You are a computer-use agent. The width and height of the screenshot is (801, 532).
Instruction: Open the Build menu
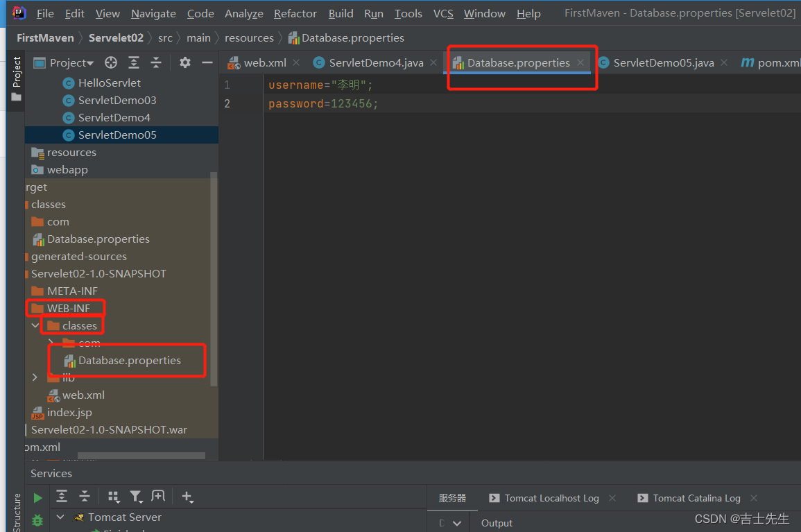click(341, 13)
